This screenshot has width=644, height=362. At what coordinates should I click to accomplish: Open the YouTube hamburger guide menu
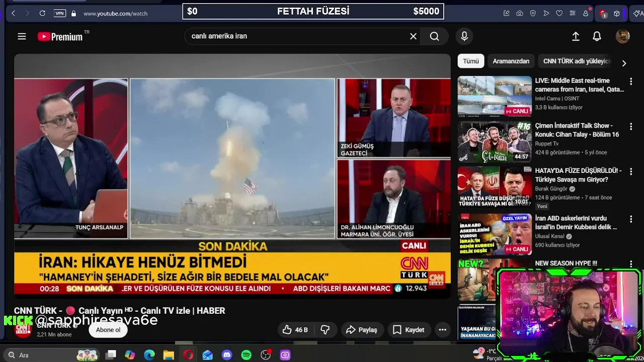point(22,36)
